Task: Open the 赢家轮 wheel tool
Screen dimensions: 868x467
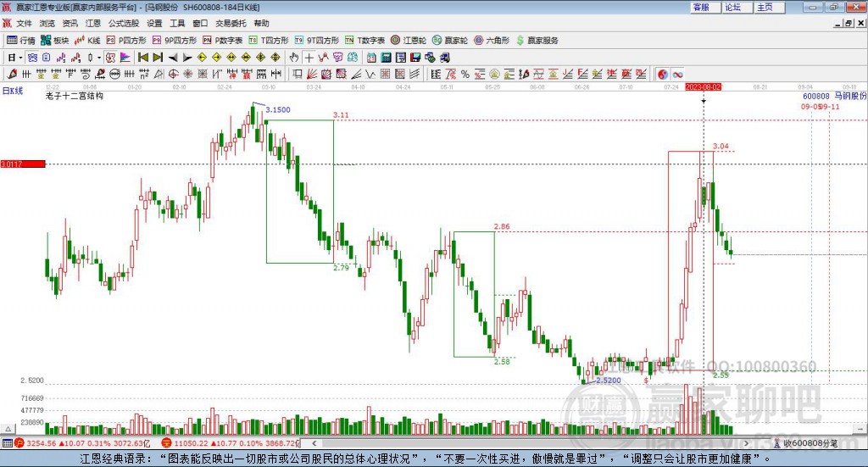Action: click(450, 41)
